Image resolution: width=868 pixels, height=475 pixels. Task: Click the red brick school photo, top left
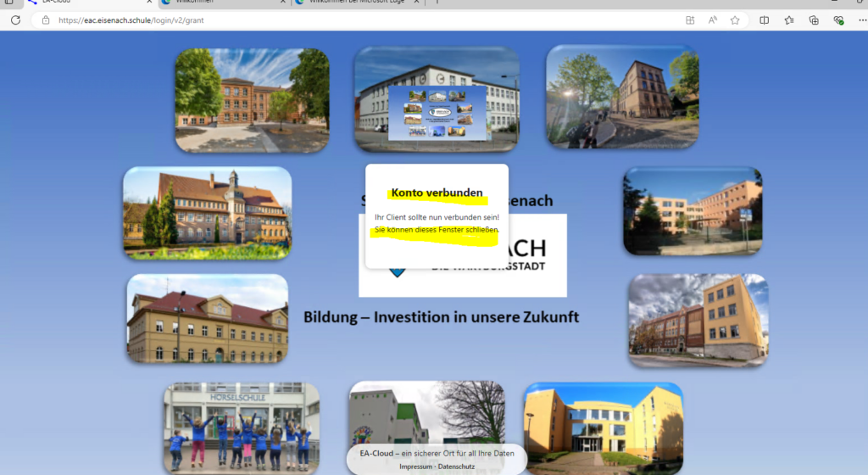tap(253, 100)
